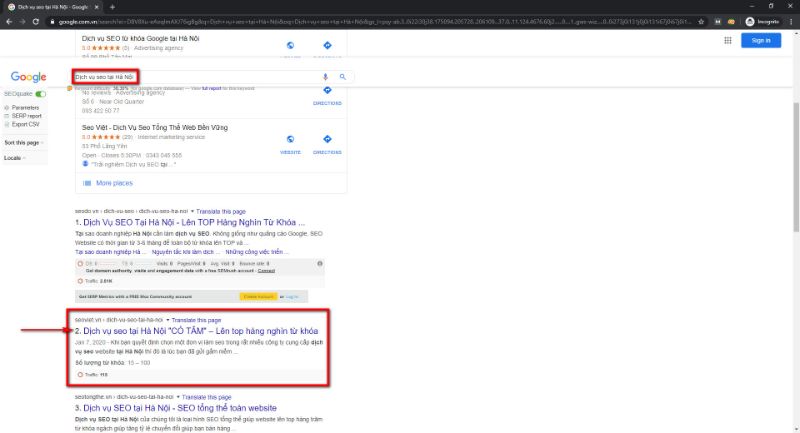Submit search with the magnifier icon
The image size is (800, 433).
[343, 77]
